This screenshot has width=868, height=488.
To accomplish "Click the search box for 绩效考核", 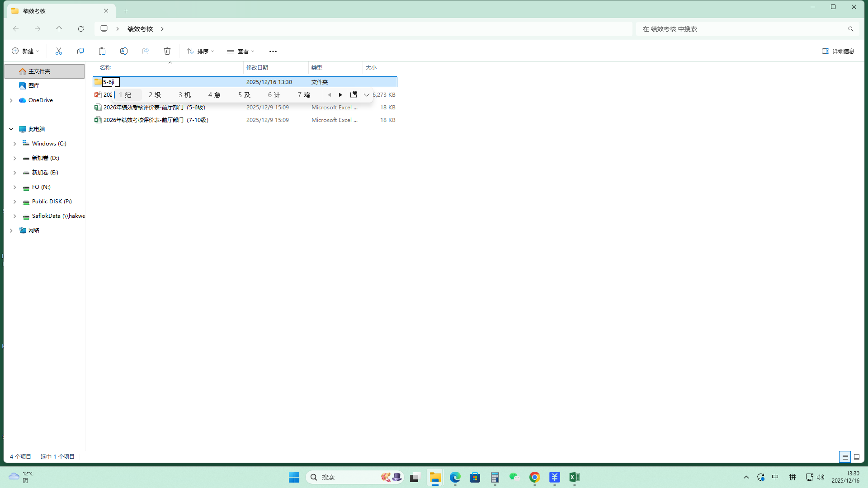I will click(x=741, y=29).
